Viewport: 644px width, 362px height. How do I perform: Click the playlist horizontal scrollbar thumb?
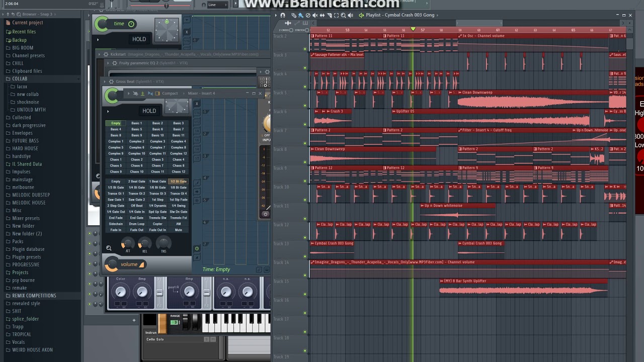pyautogui.click(x=478, y=23)
